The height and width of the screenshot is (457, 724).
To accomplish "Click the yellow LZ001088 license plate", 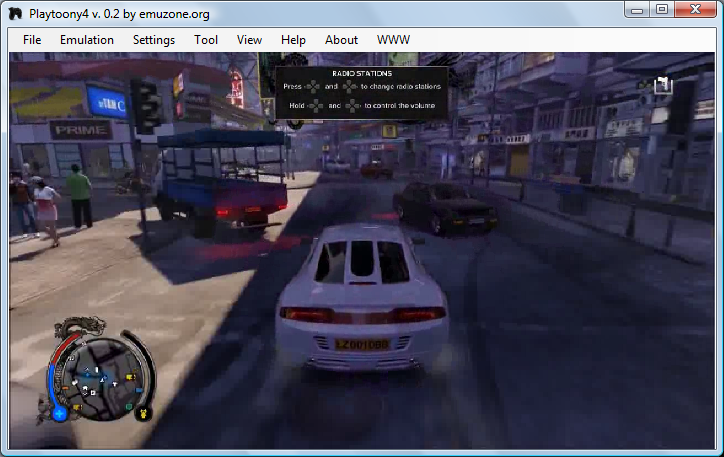I will [x=362, y=344].
